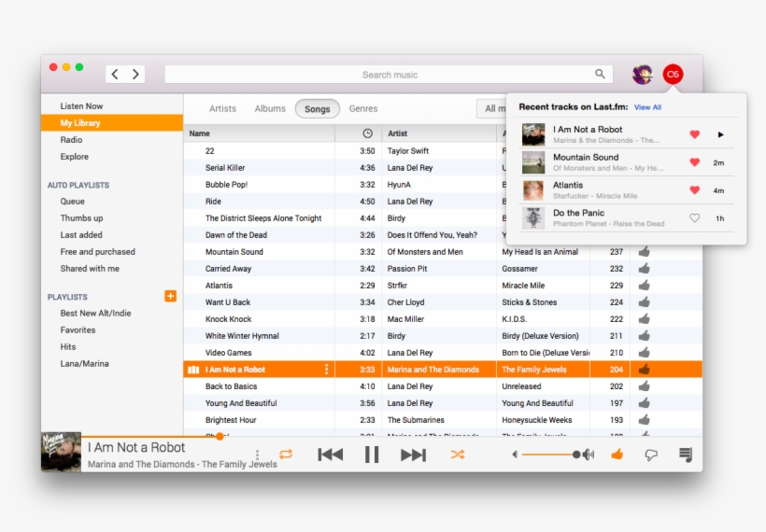Navigate back with the left arrow
Screen dimensions: 766x532
click(x=115, y=75)
